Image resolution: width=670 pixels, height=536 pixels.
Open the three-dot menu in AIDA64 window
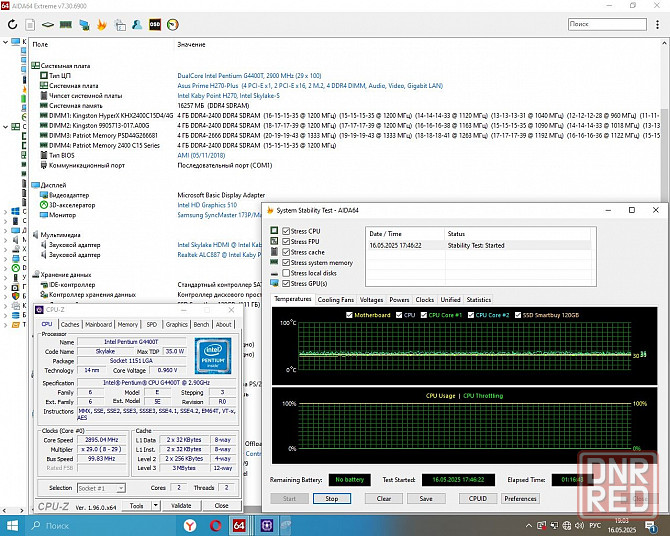pyautogui.click(x=657, y=24)
